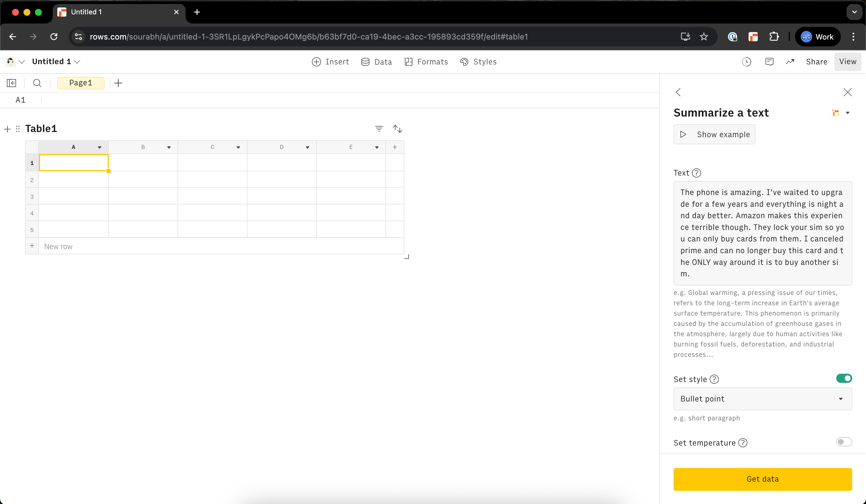
Task: Open the Work profile button
Action: [x=817, y=37]
